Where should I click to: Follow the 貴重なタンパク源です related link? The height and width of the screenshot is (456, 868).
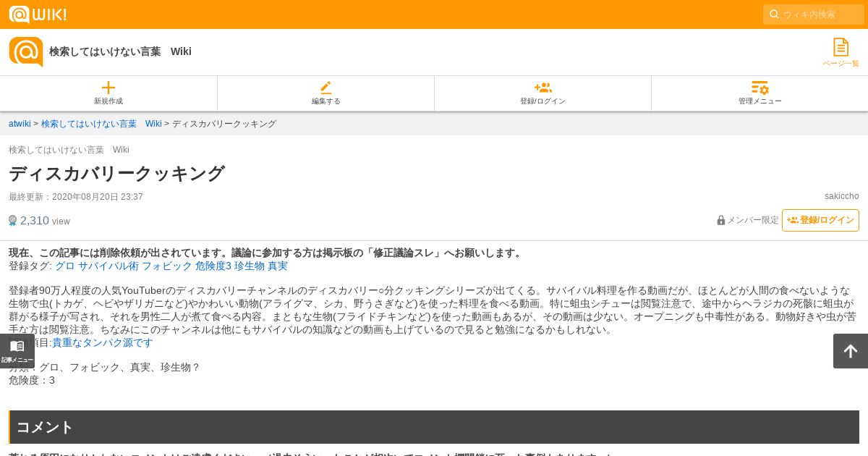(103, 342)
